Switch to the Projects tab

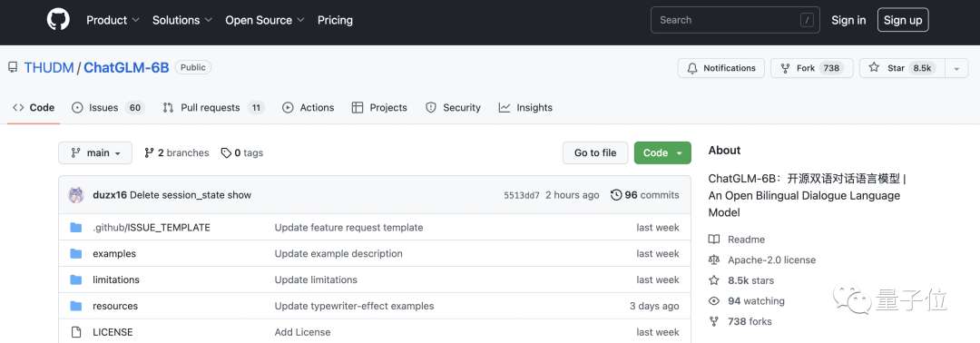tap(379, 107)
